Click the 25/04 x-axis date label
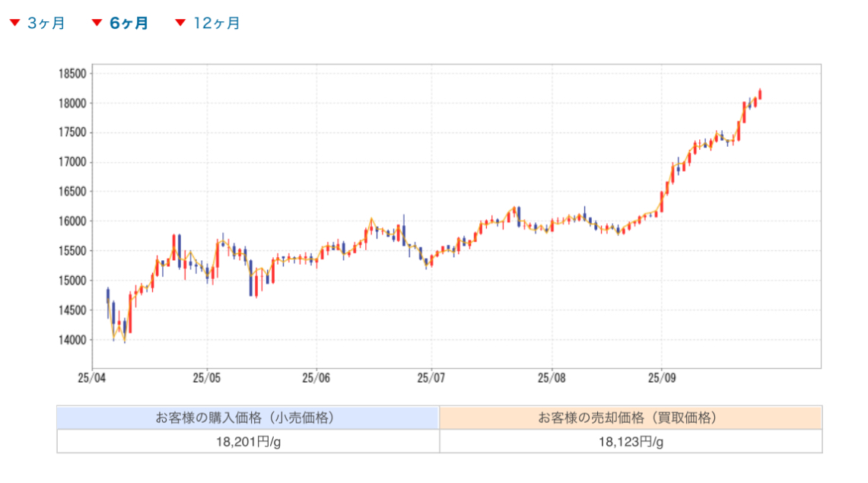The height and width of the screenshot is (483, 868). point(91,377)
